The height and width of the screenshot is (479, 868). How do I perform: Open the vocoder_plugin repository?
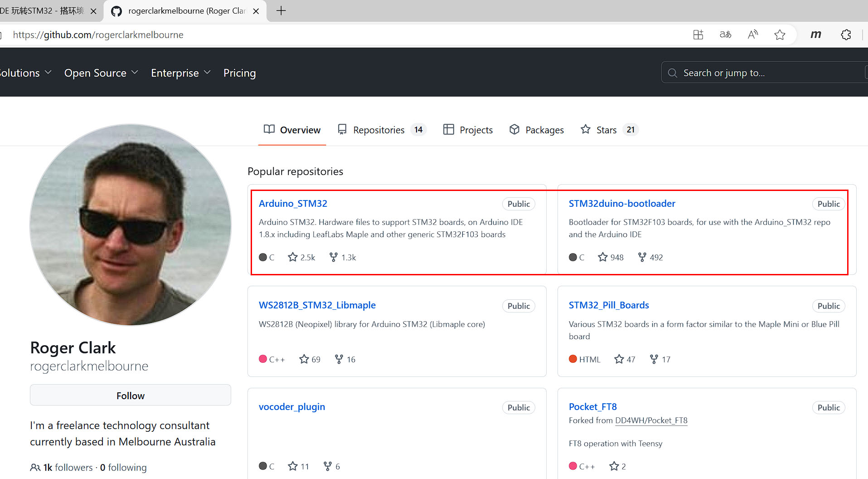[292, 407]
